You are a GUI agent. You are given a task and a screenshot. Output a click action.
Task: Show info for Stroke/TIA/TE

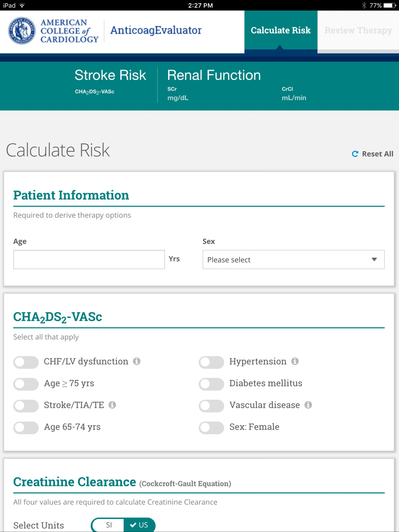[x=112, y=405]
